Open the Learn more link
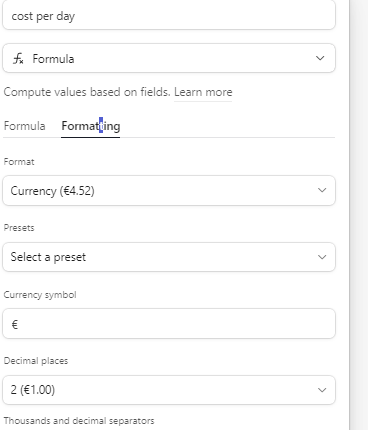The height and width of the screenshot is (430, 368). (x=203, y=92)
